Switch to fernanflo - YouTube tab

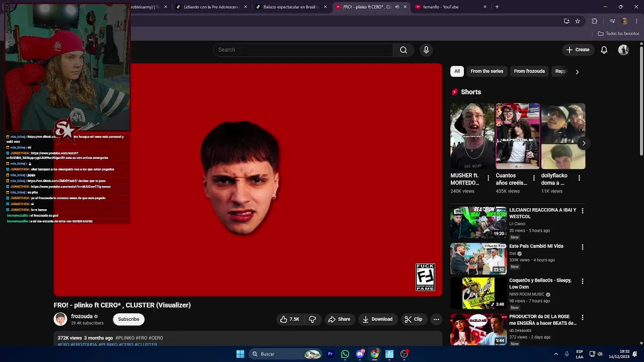(x=450, y=7)
